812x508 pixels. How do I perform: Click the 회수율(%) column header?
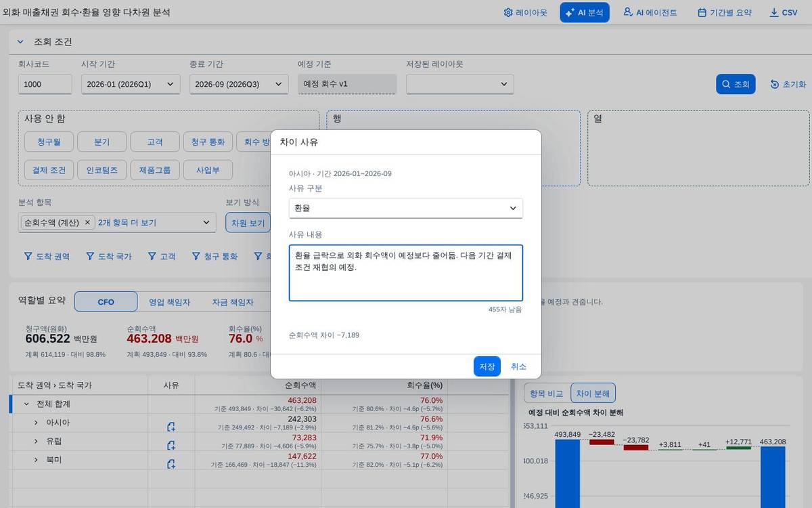[x=384, y=385]
